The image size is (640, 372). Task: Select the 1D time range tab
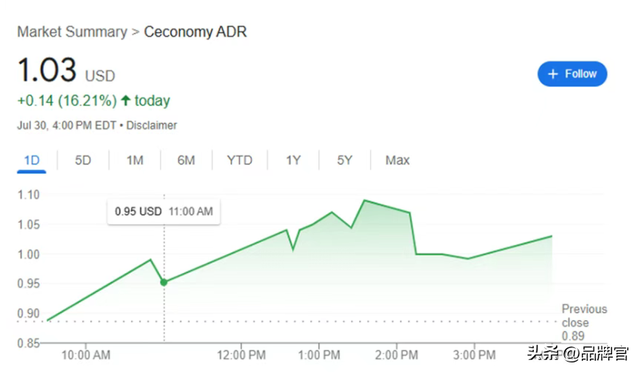[31, 160]
